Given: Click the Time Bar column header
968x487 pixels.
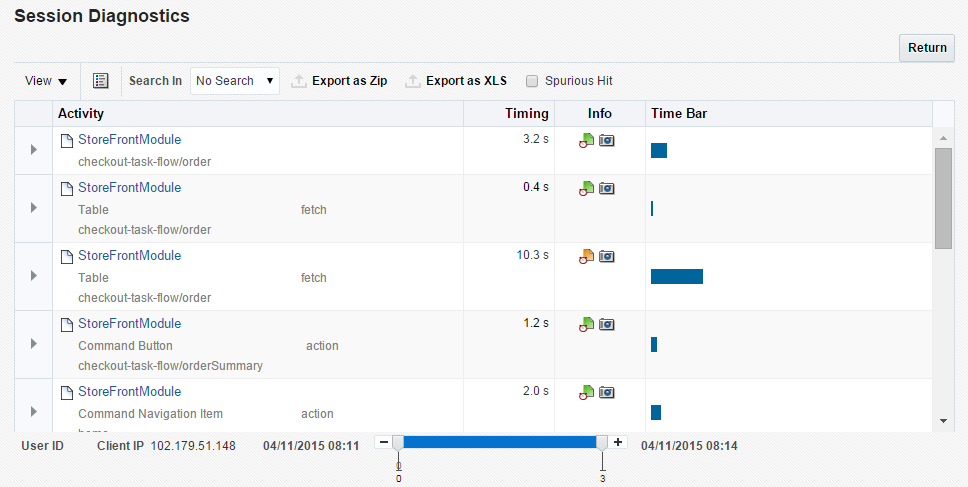Looking at the screenshot, I should coord(789,114).
